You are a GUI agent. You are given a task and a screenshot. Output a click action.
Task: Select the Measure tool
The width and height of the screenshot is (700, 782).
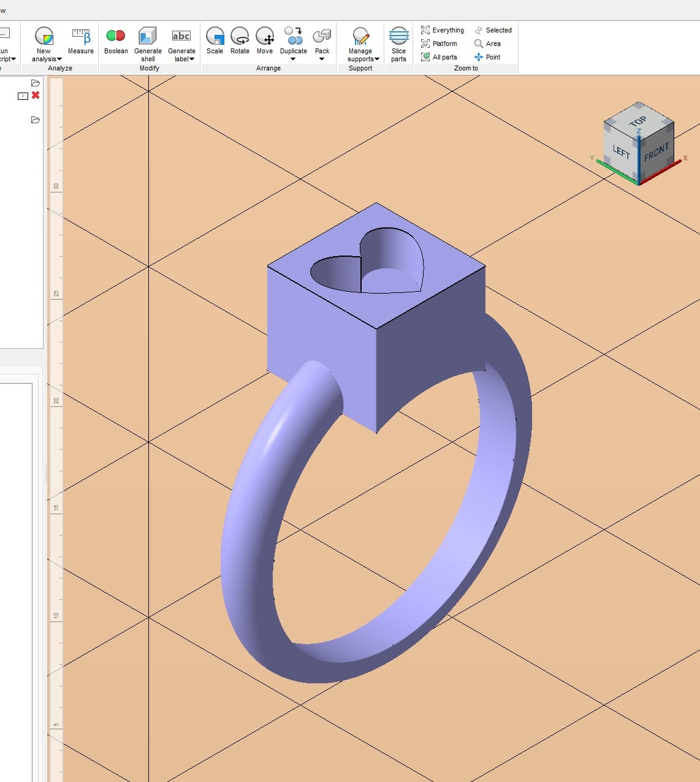pos(81,41)
